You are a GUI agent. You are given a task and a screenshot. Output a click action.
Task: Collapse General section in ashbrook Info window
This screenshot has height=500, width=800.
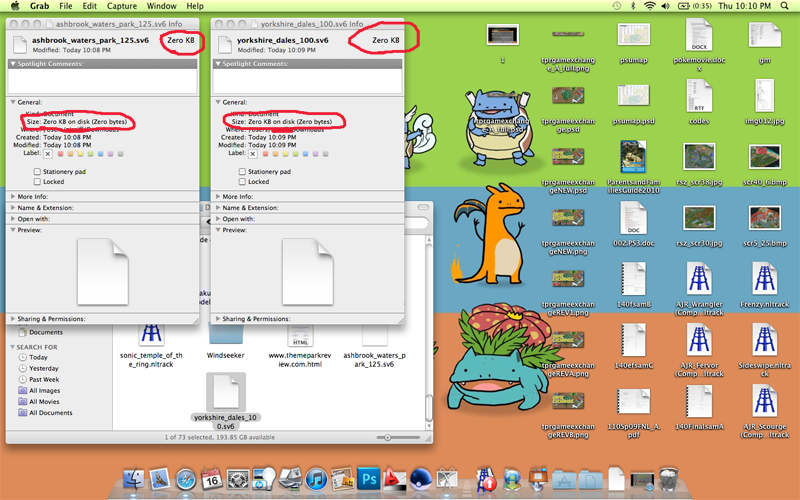[13, 102]
